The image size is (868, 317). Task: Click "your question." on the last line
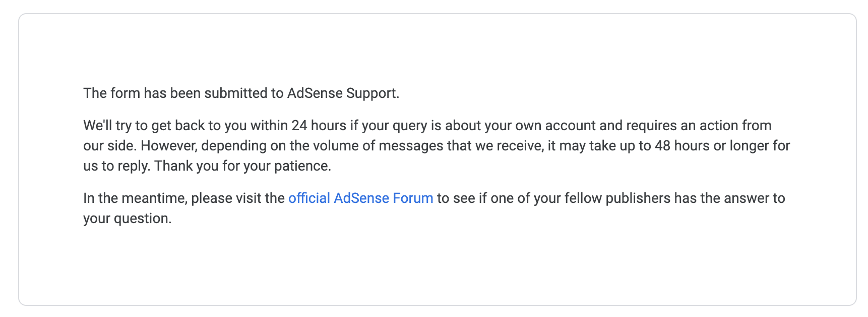click(x=128, y=219)
